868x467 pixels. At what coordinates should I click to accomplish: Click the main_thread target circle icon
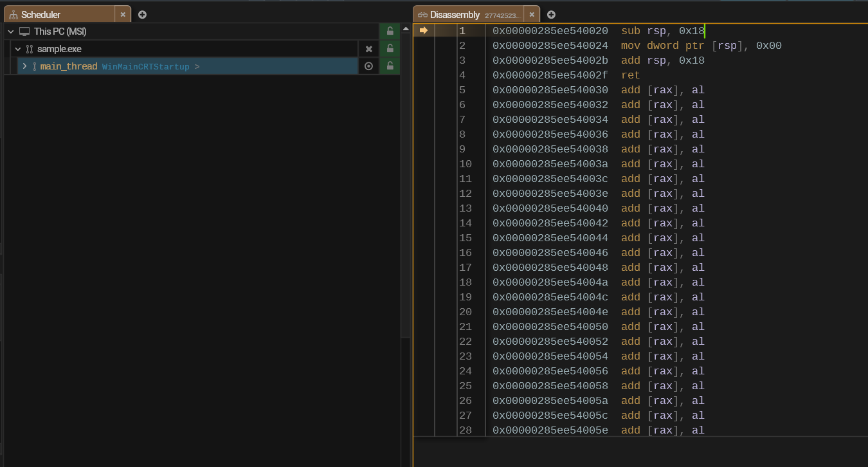coord(368,66)
